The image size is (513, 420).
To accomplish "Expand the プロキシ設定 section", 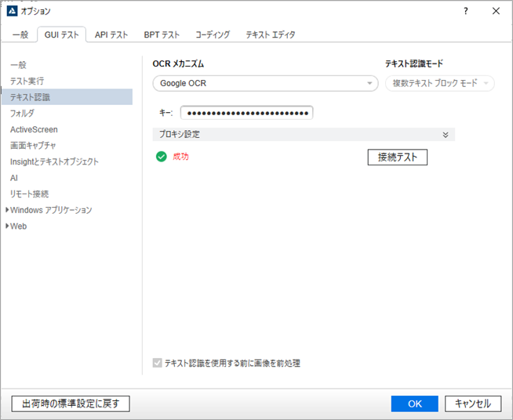I will click(445, 135).
